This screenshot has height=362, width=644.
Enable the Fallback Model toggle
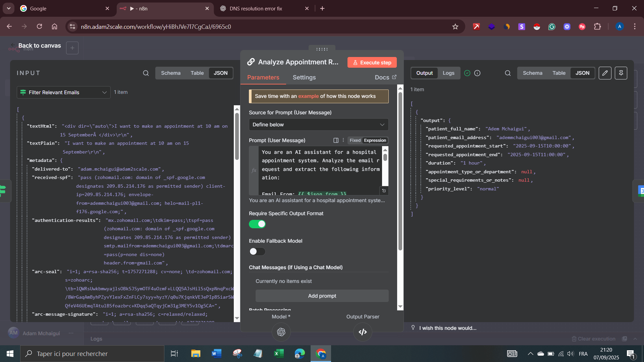[x=257, y=252]
